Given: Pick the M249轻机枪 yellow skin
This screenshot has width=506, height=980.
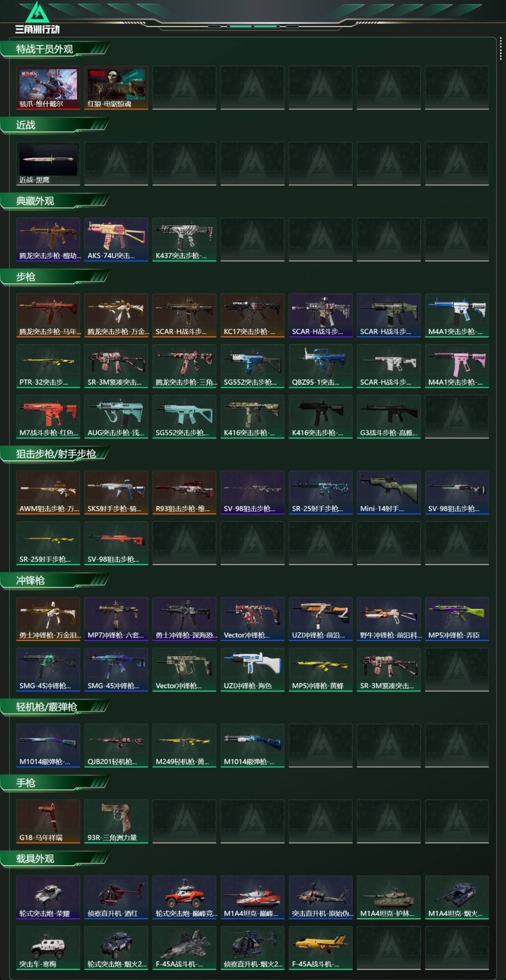Looking at the screenshot, I should (184, 746).
